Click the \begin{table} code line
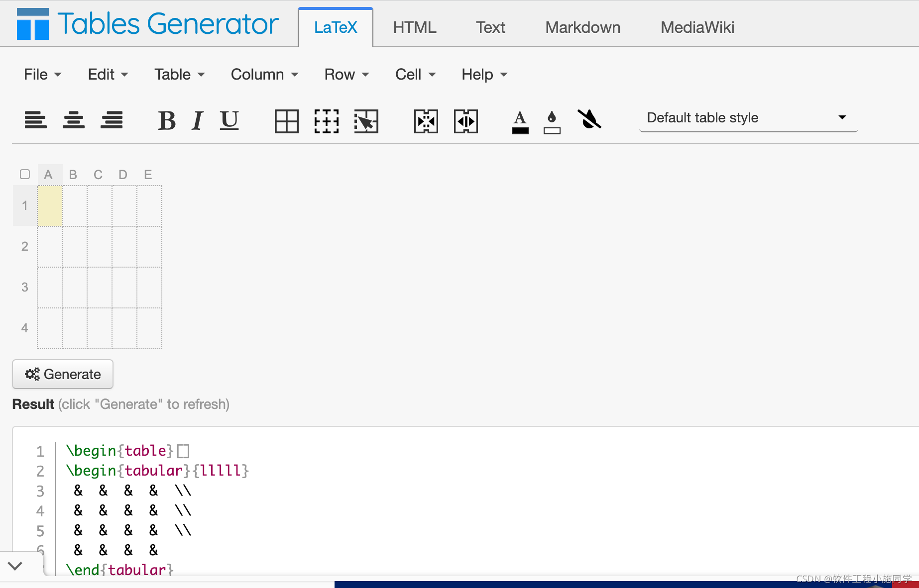 click(x=128, y=451)
